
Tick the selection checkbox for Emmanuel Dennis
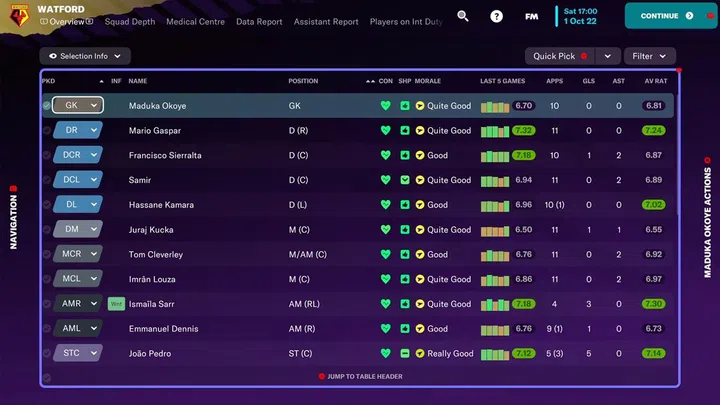pos(46,329)
